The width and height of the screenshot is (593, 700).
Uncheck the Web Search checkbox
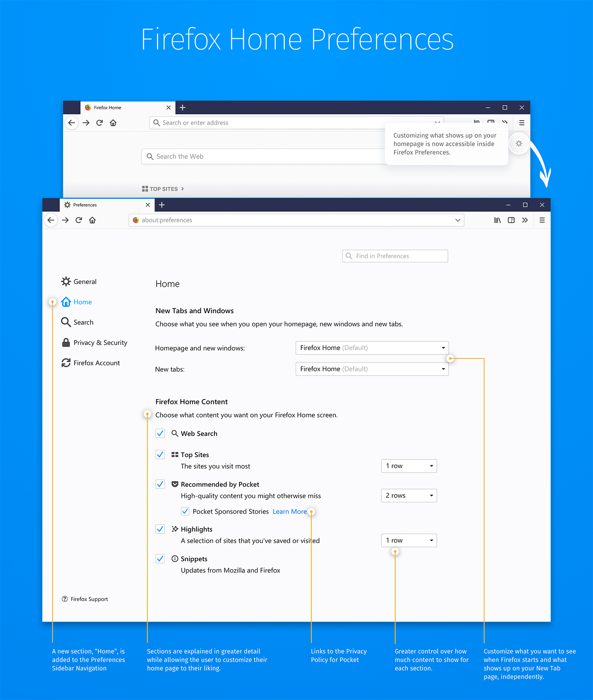point(160,433)
